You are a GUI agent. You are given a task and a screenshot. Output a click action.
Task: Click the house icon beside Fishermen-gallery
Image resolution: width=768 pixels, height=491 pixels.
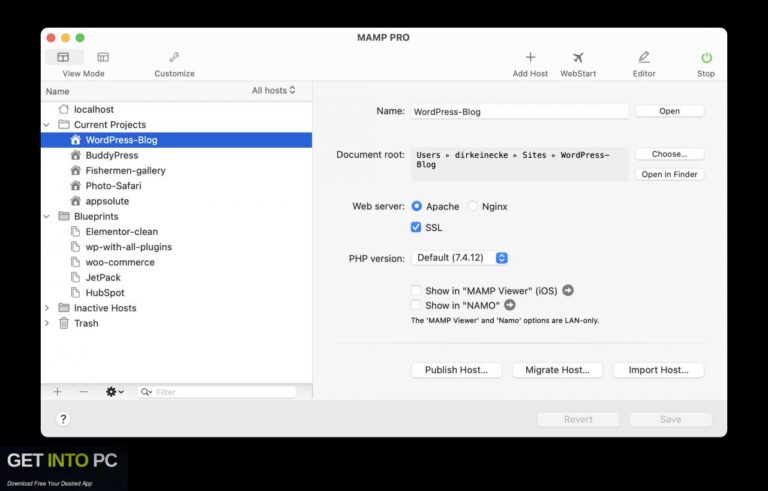pos(75,171)
